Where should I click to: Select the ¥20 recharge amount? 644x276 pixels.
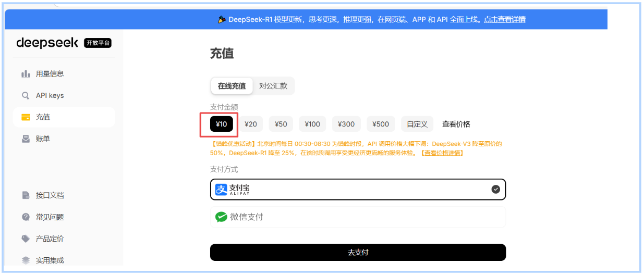coord(251,124)
